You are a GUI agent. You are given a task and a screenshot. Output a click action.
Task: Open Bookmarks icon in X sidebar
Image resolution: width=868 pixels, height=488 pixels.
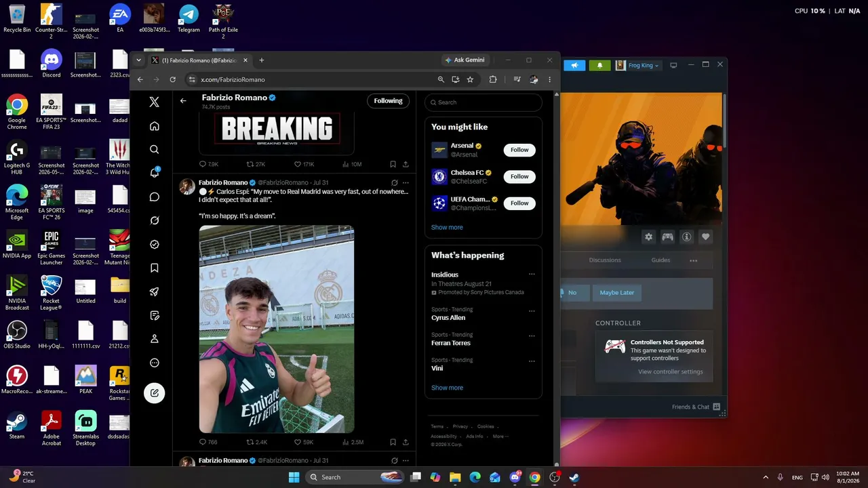tap(155, 268)
